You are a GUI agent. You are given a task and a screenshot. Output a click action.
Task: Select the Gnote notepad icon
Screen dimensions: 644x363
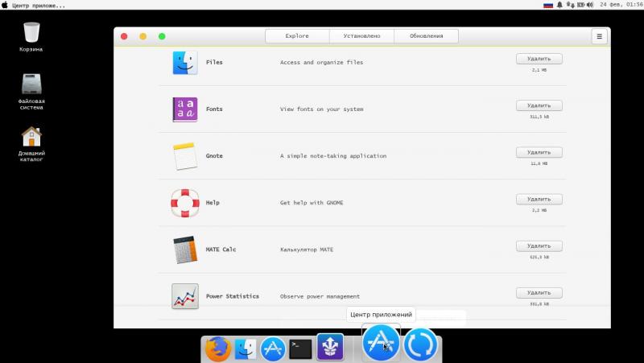point(184,156)
